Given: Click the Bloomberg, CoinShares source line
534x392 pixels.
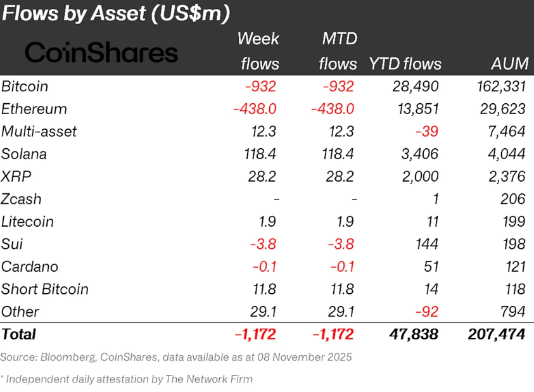Looking at the screenshot, I should (176, 357).
